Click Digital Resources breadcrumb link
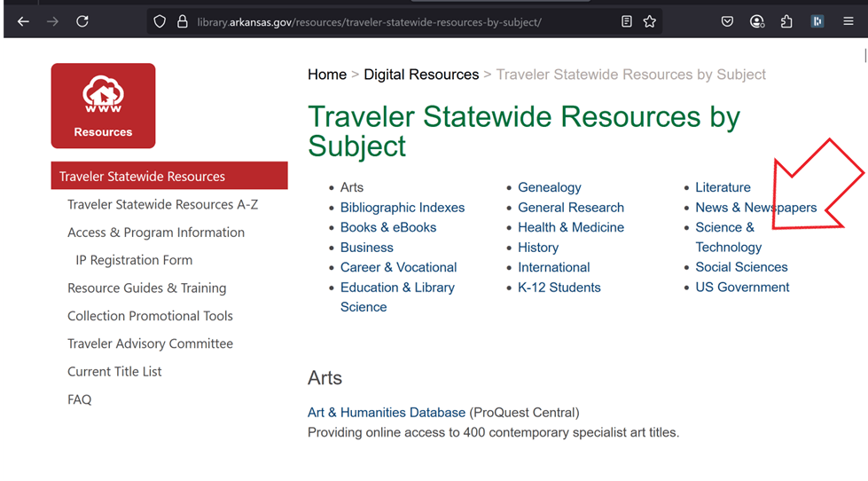Viewport: 868px width, 481px height. tap(421, 75)
